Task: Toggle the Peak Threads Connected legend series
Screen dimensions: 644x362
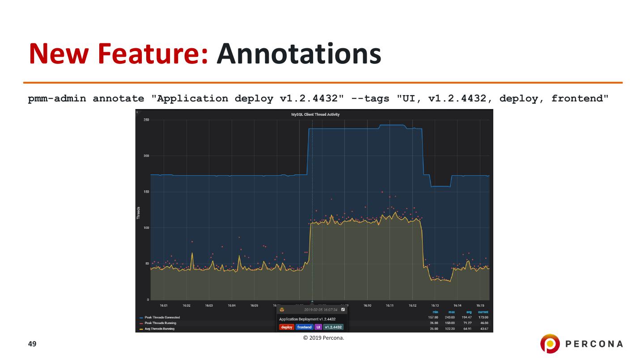Action: 162,317
